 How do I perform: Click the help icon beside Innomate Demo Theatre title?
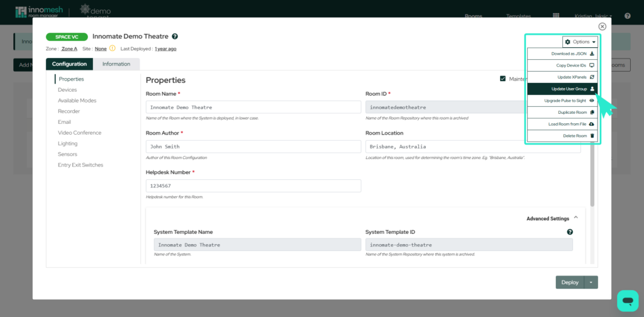coord(175,36)
